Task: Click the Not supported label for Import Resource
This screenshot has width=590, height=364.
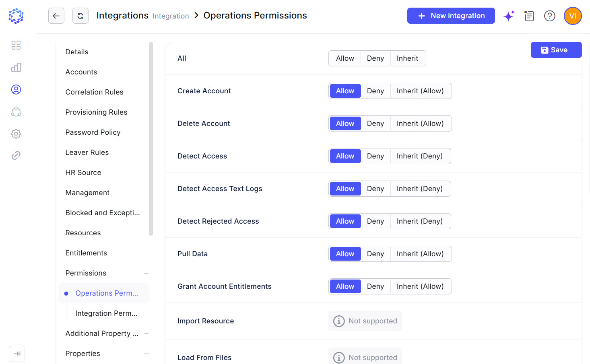Action: [x=373, y=321]
